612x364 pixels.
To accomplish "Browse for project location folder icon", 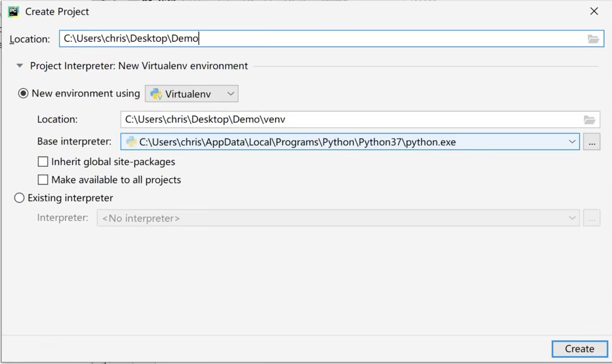I will (593, 39).
